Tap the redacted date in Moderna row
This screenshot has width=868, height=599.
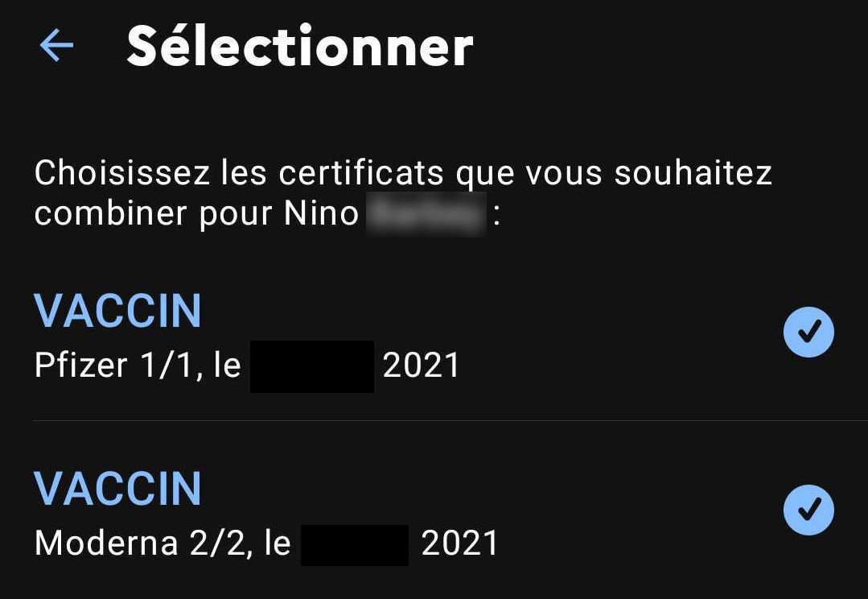click(354, 545)
